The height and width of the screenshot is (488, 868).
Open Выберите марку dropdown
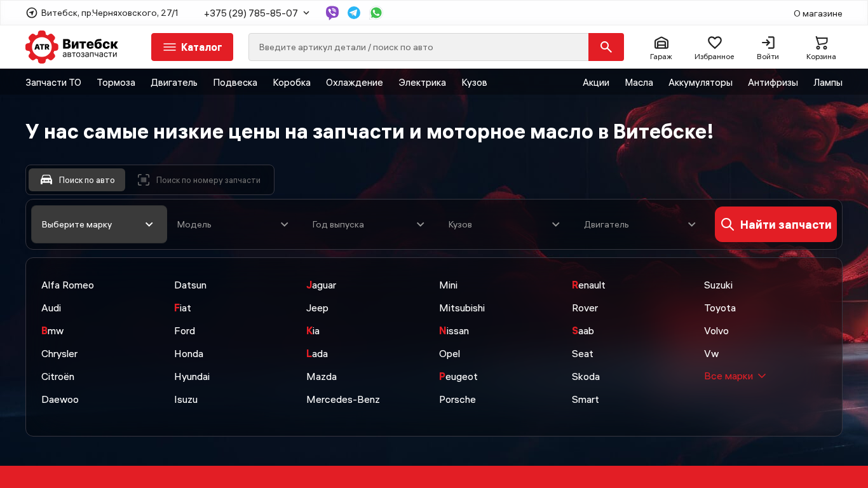tap(99, 224)
